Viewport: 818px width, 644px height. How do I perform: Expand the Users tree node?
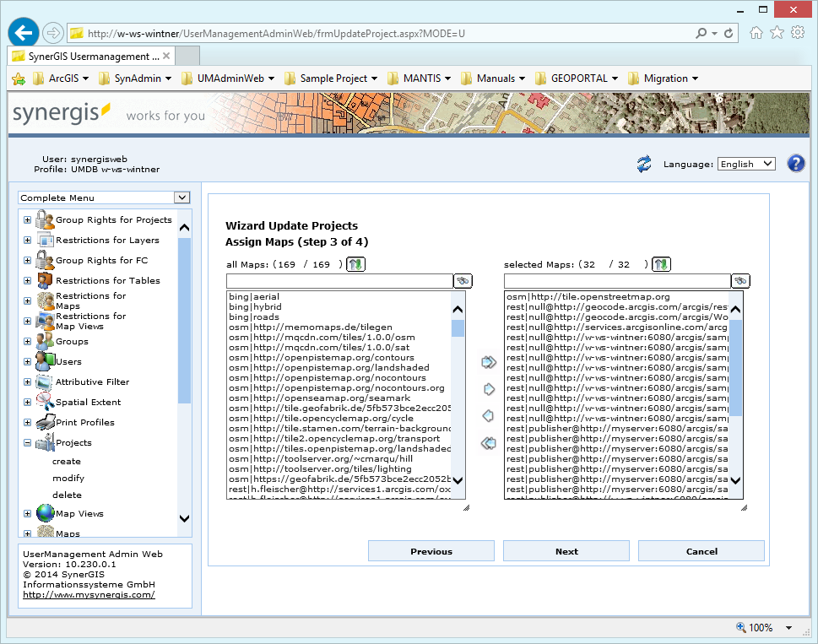click(28, 361)
